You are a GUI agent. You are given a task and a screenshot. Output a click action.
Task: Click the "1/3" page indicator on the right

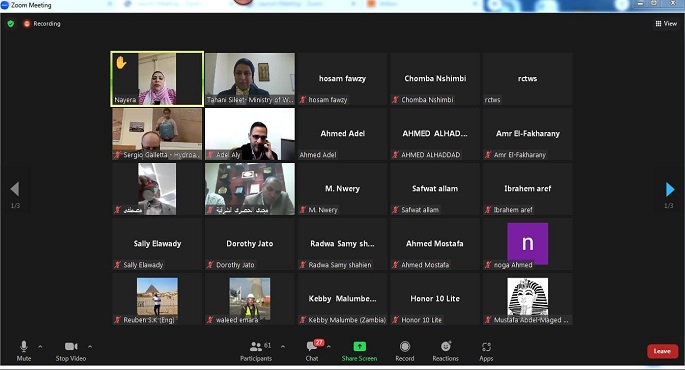click(x=668, y=205)
